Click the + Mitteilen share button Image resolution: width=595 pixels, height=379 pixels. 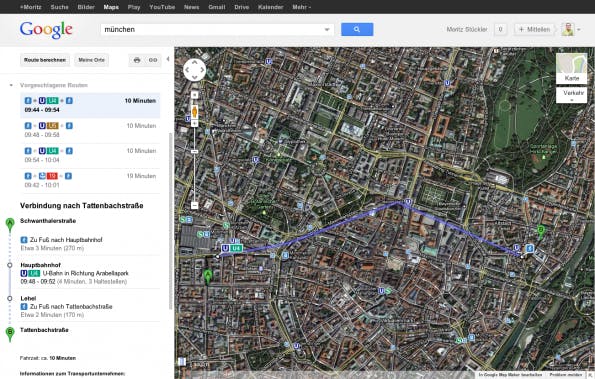[x=534, y=29]
